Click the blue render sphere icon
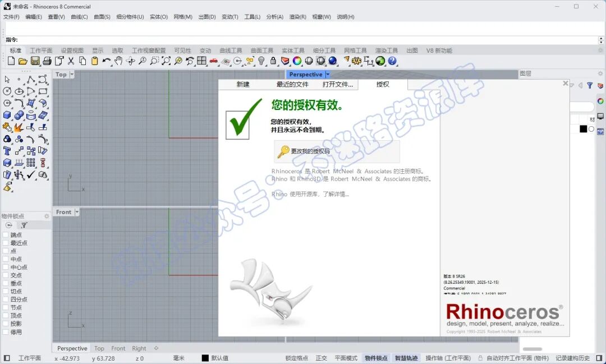 pos(332,61)
